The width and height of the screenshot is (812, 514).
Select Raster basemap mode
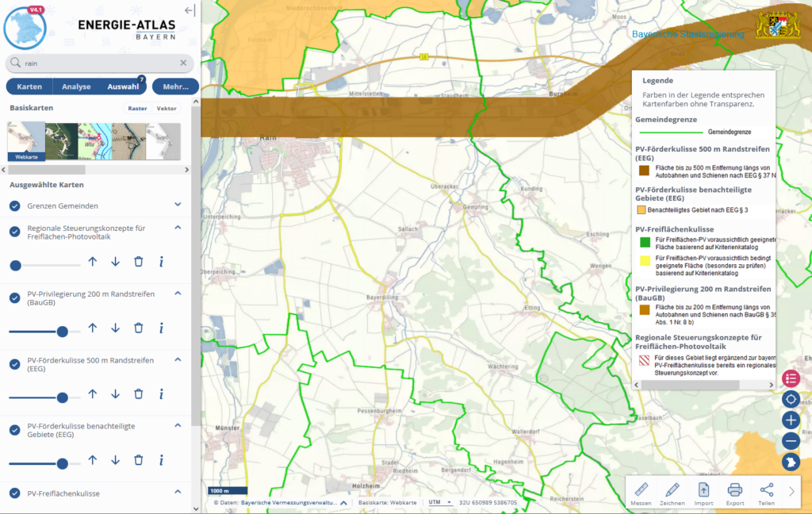coord(137,109)
